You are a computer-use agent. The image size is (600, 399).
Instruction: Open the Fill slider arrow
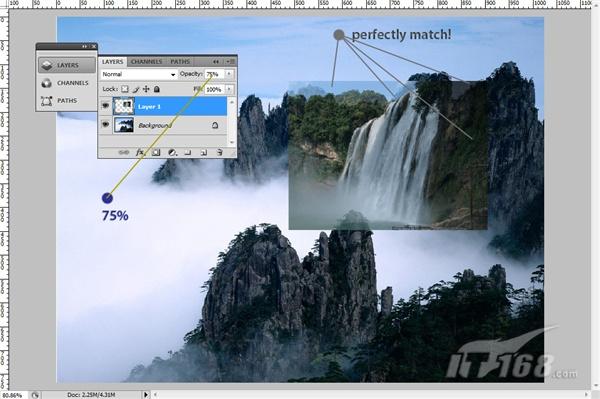click(229, 90)
